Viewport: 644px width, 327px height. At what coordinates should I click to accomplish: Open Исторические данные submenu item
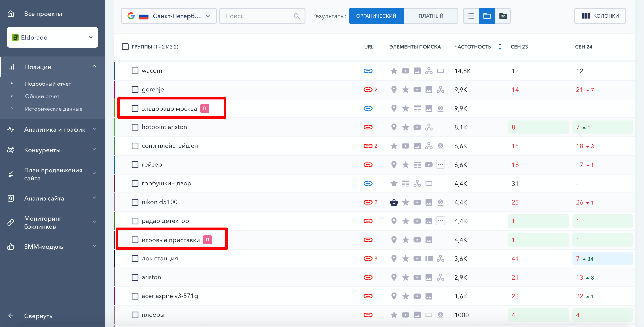[54, 109]
